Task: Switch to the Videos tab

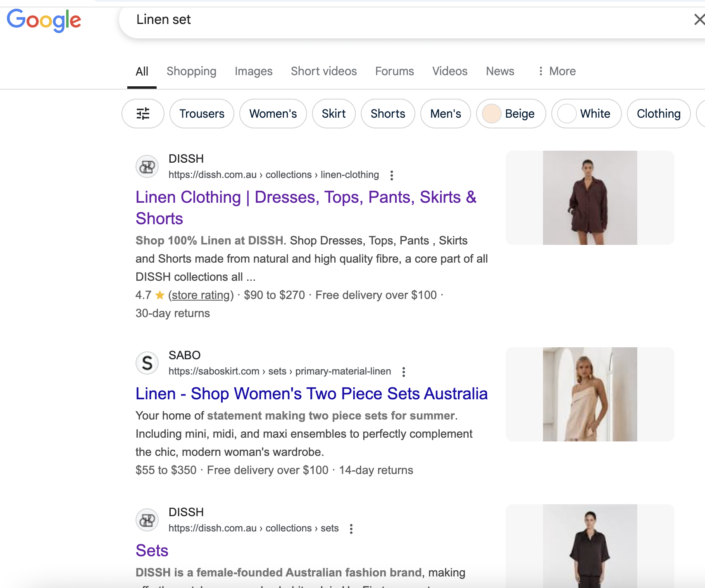Action: [450, 71]
